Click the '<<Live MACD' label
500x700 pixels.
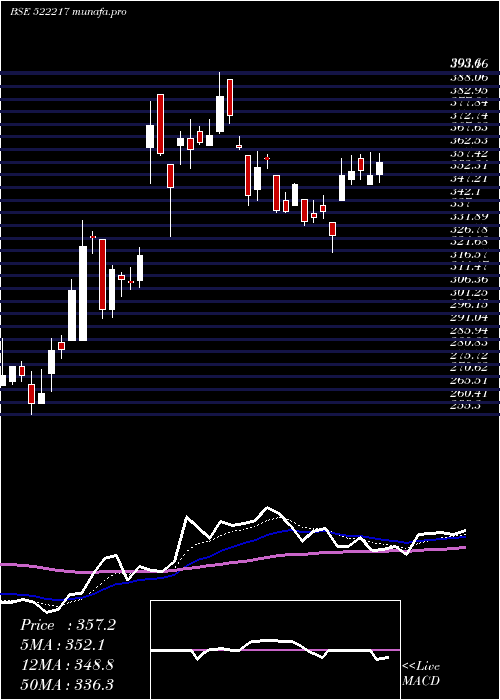(421, 674)
